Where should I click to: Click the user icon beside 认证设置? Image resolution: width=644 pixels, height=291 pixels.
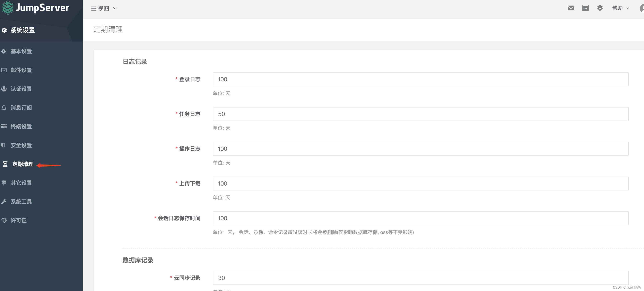[4, 89]
